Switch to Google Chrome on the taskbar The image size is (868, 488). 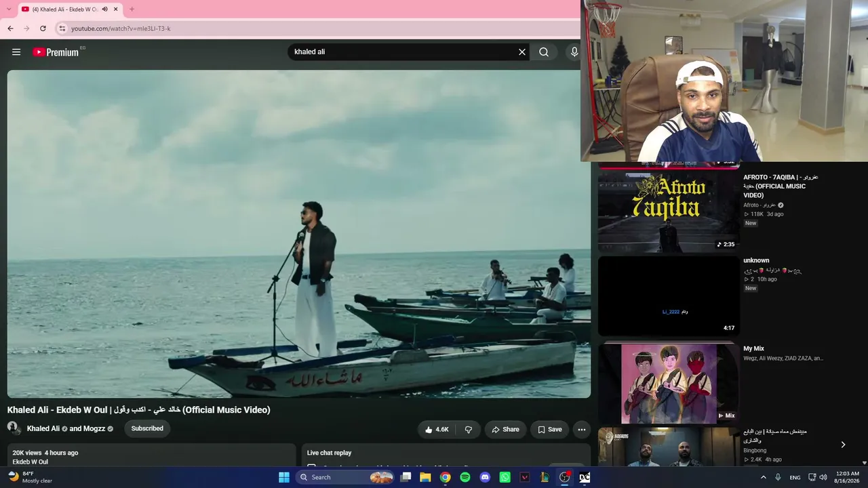[x=445, y=477]
